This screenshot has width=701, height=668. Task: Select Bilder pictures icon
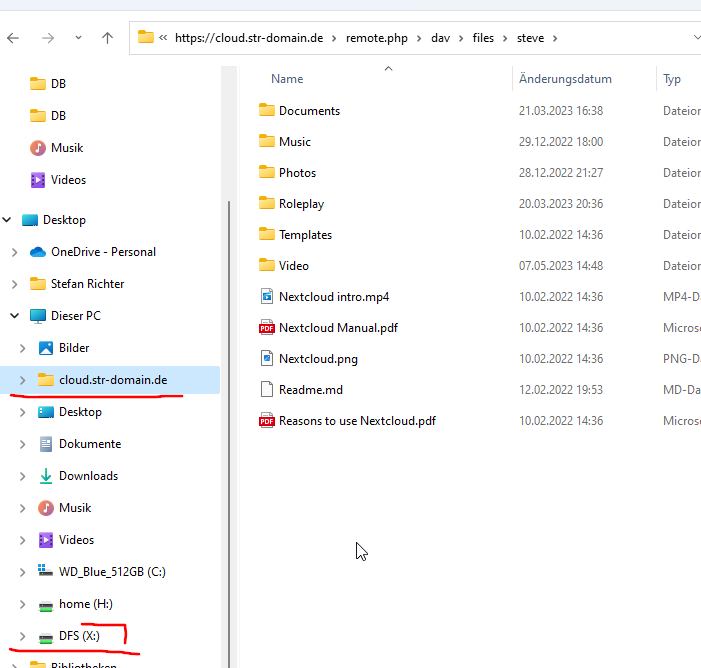pos(46,348)
